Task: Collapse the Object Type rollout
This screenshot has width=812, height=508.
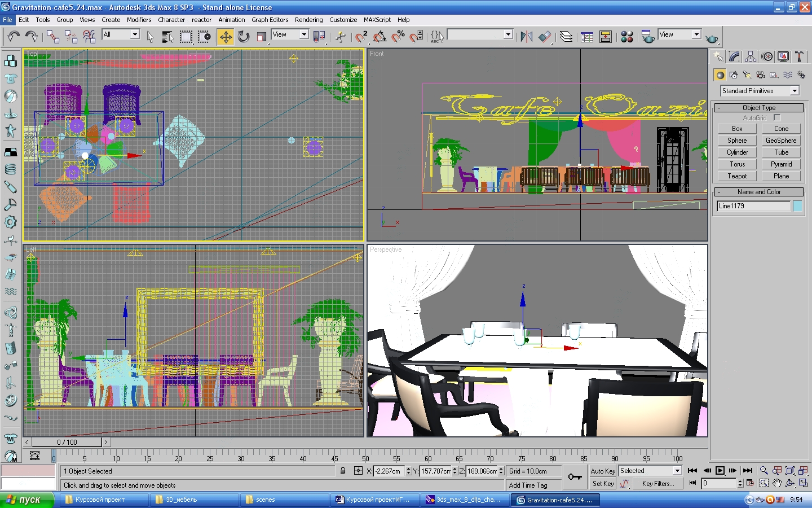Action: pos(759,108)
